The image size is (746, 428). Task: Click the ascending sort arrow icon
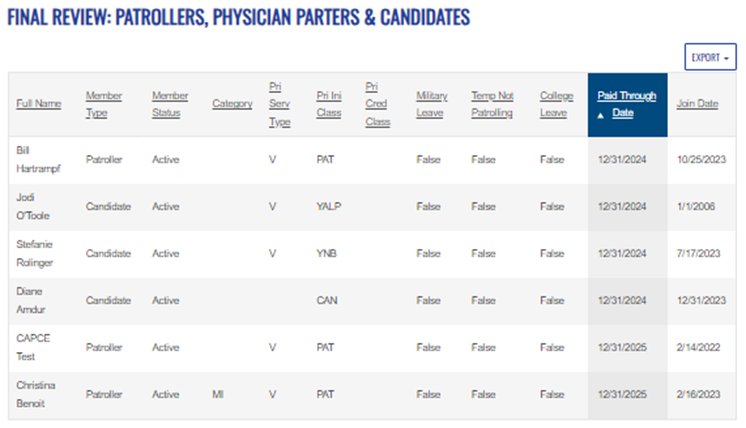pyautogui.click(x=601, y=114)
